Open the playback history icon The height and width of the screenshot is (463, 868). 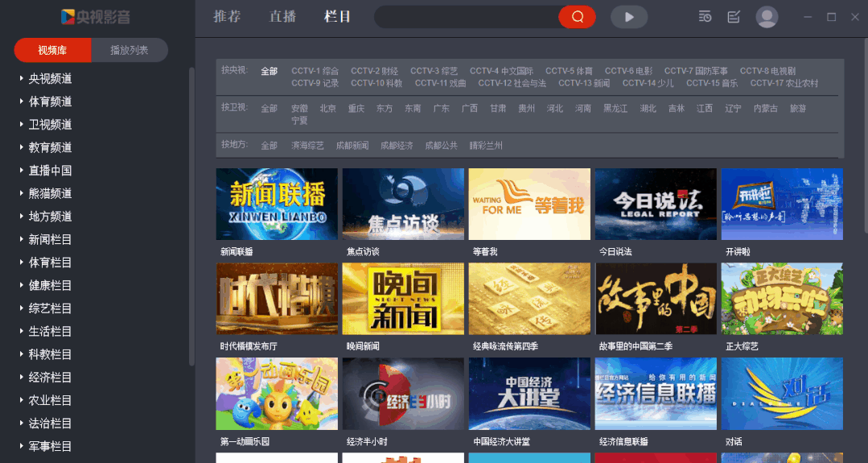[705, 17]
